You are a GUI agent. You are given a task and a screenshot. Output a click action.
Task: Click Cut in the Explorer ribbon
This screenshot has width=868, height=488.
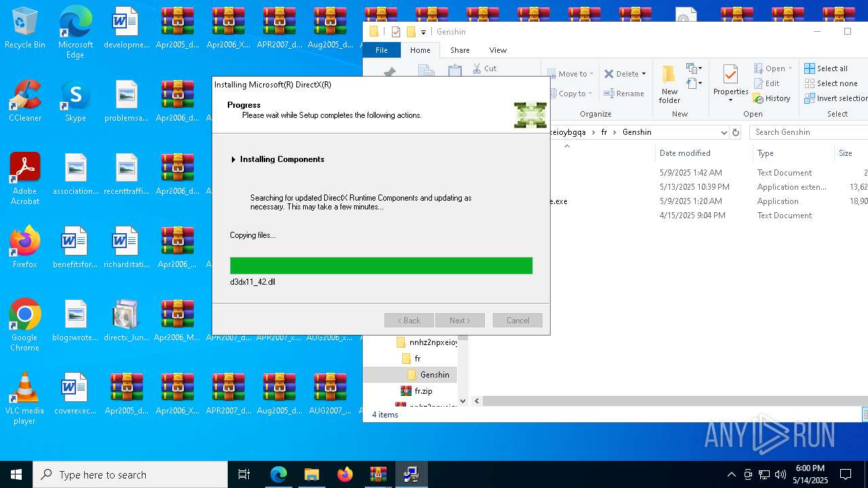click(485, 68)
